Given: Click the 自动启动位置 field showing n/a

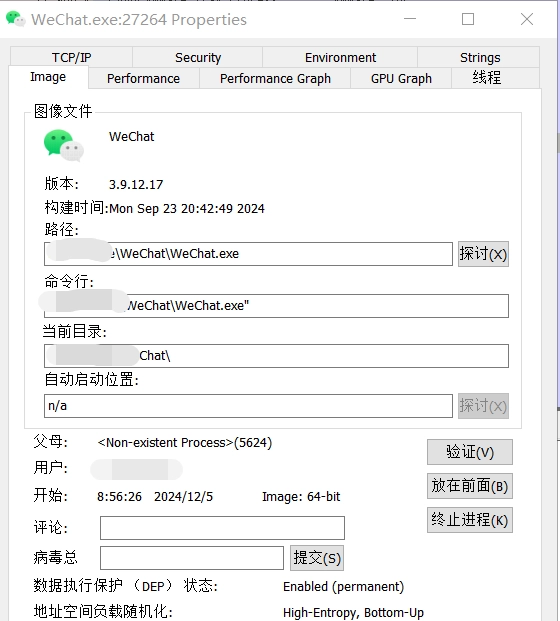Looking at the screenshot, I should (x=248, y=406).
